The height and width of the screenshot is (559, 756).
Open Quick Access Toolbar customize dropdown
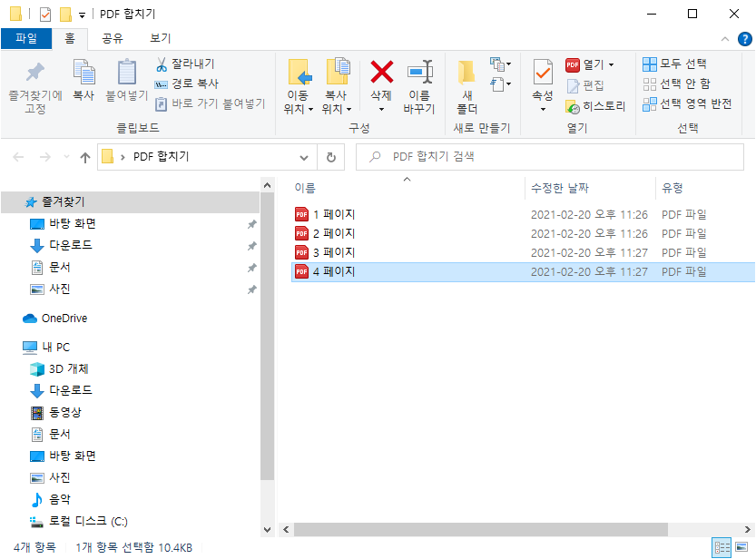pyautogui.click(x=82, y=15)
